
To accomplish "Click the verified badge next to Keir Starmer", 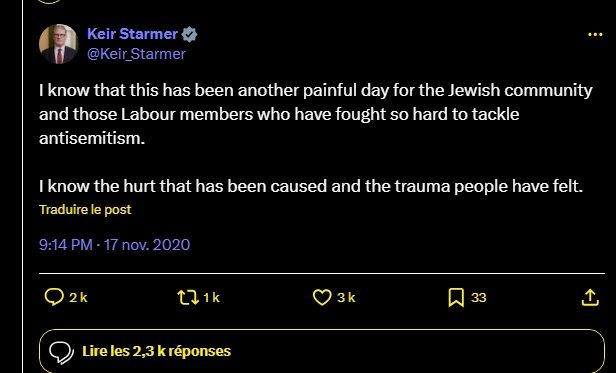I will [189, 34].
